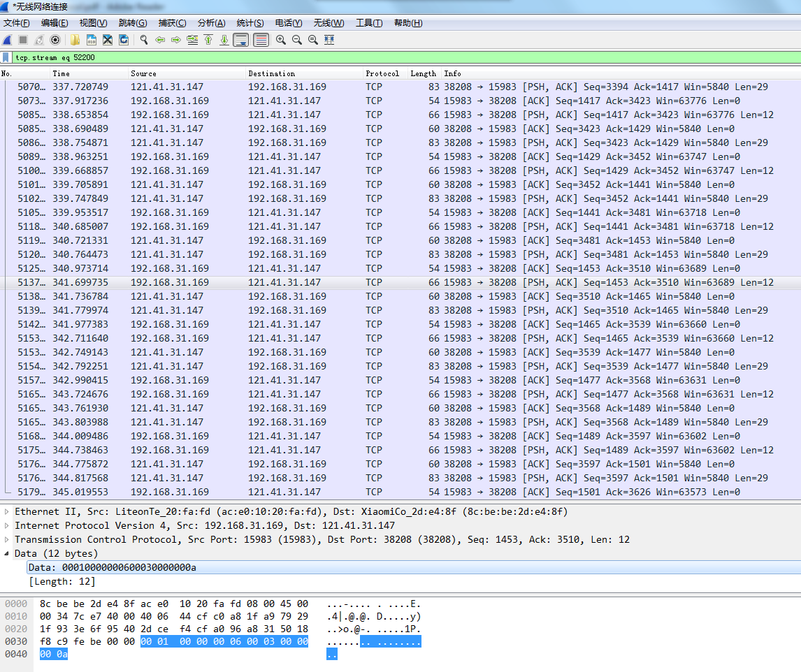Click go to specified packet icon

192,40
